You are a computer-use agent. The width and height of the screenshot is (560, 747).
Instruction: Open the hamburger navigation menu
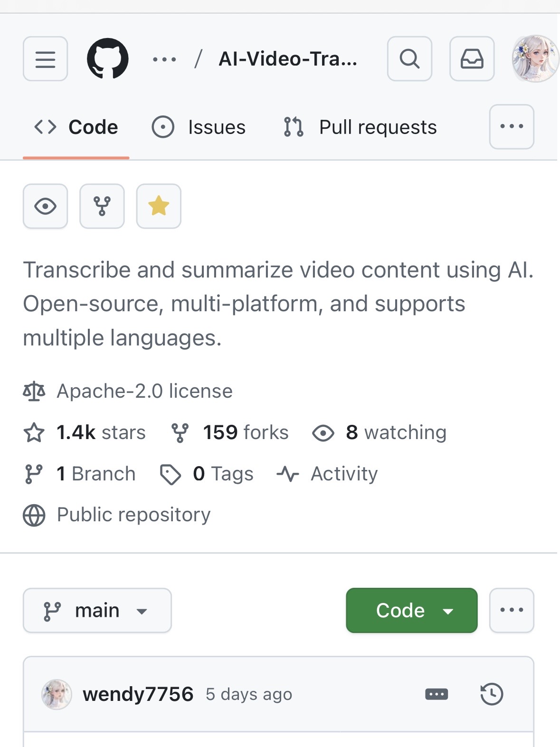point(45,59)
